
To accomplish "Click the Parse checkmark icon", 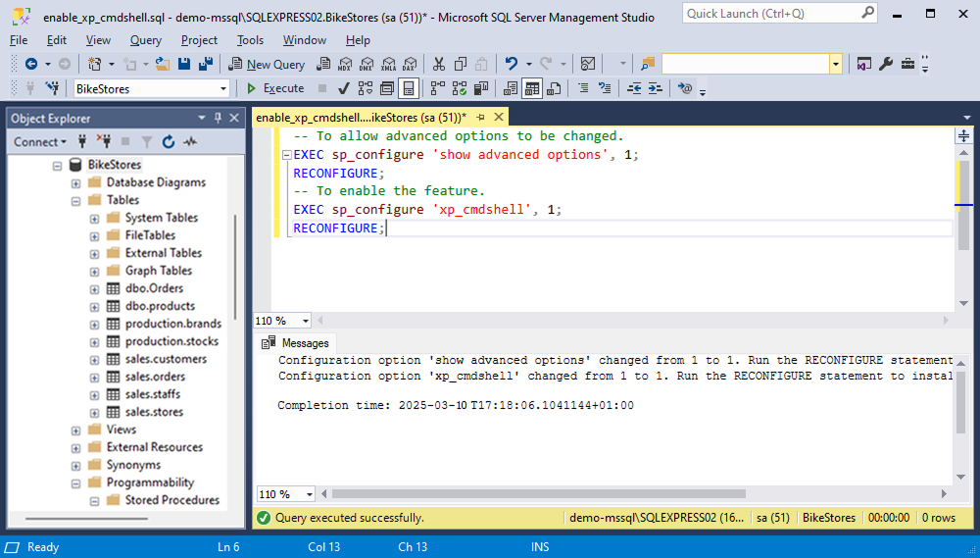I will (343, 88).
